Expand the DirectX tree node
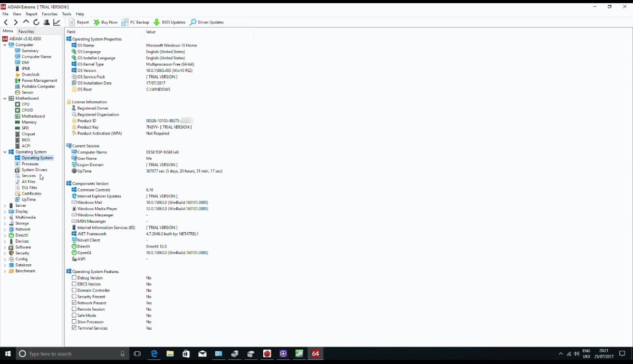 (5, 235)
